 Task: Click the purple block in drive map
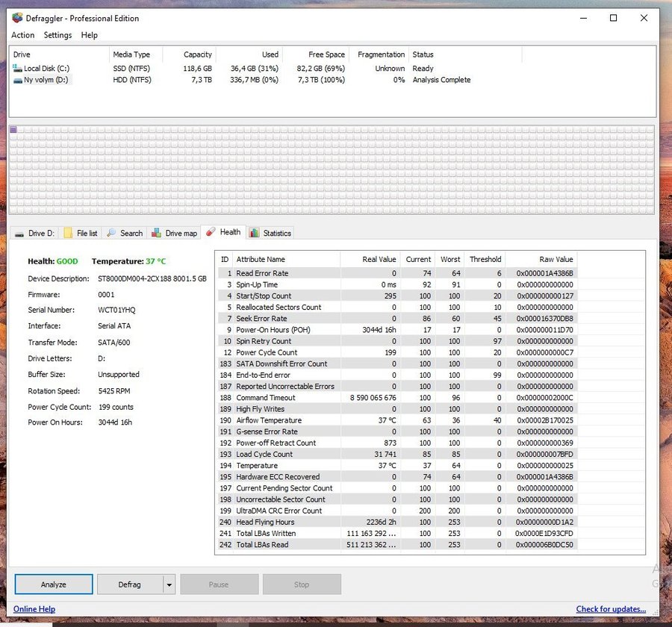[x=13, y=130]
